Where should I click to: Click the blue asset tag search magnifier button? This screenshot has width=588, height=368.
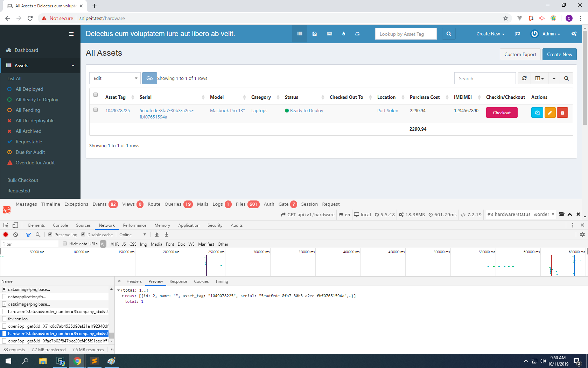point(449,34)
